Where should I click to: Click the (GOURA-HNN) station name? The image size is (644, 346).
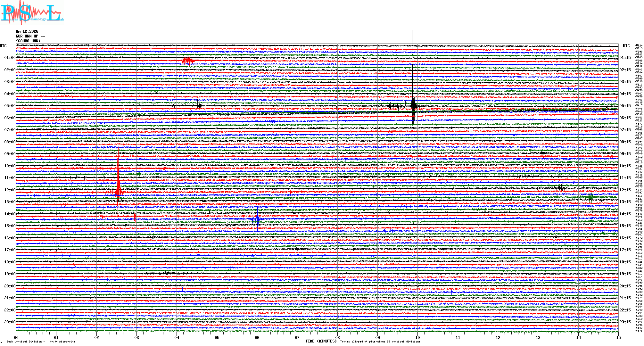point(28,41)
